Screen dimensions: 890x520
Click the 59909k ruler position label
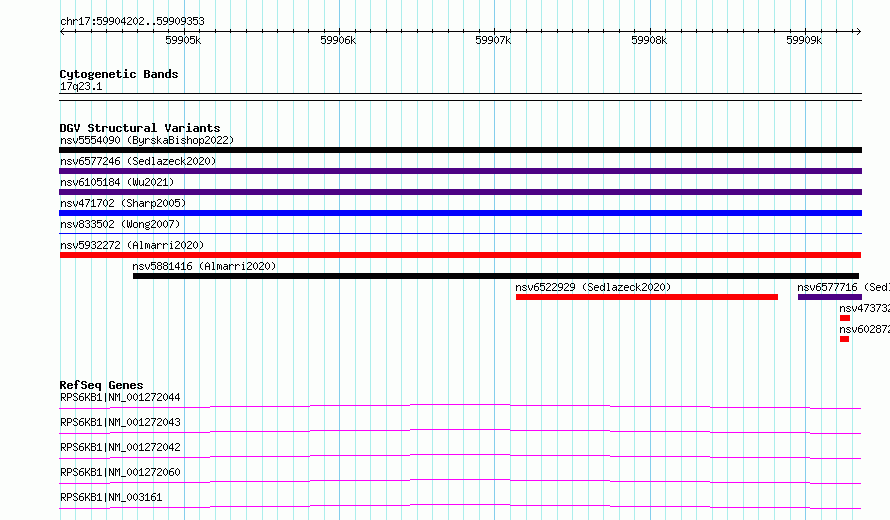804,40
